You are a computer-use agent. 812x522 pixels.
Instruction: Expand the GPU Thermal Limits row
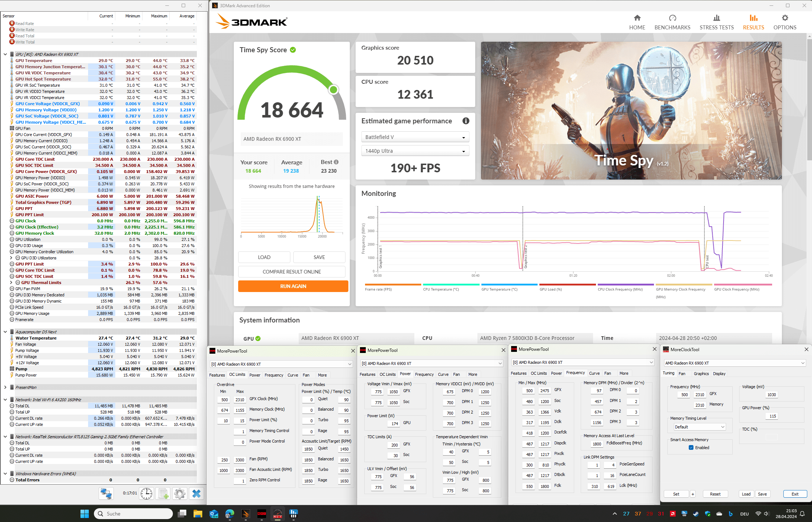coord(11,283)
